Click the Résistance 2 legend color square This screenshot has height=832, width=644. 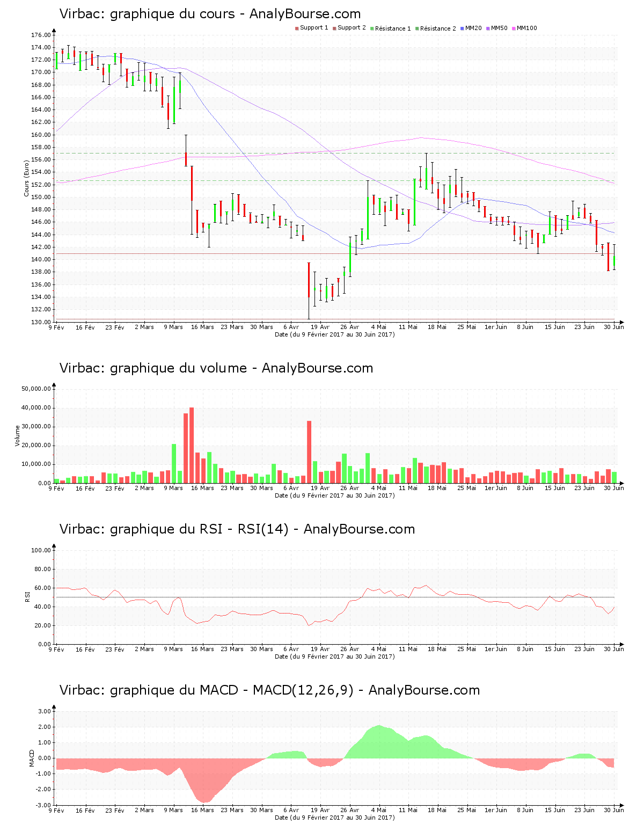[x=417, y=28]
